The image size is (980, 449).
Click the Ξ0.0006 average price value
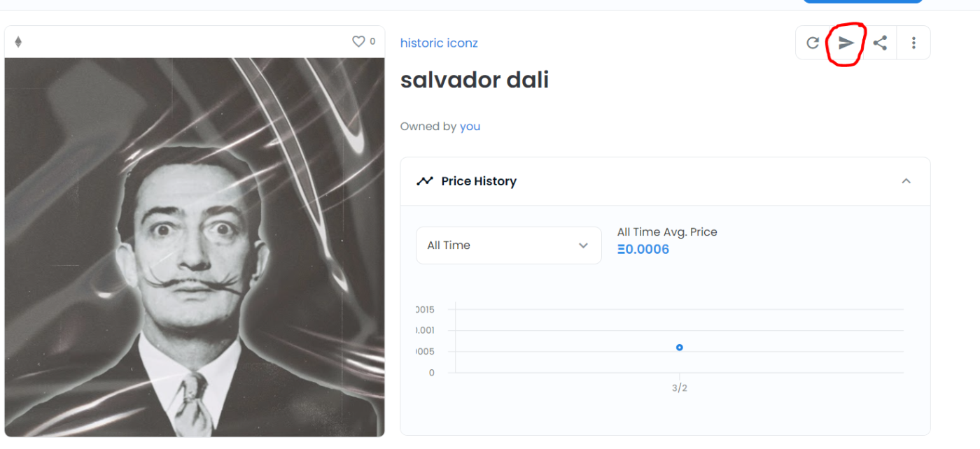pyautogui.click(x=643, y=250)
